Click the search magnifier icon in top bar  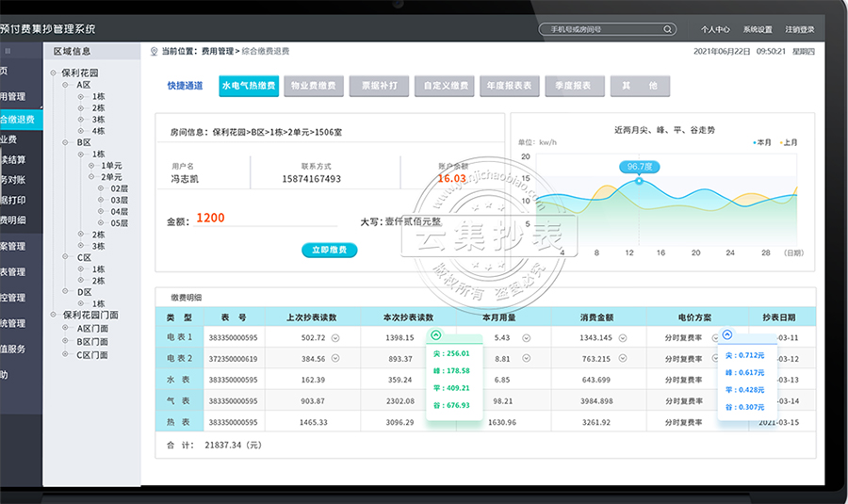tap(668, 29)
